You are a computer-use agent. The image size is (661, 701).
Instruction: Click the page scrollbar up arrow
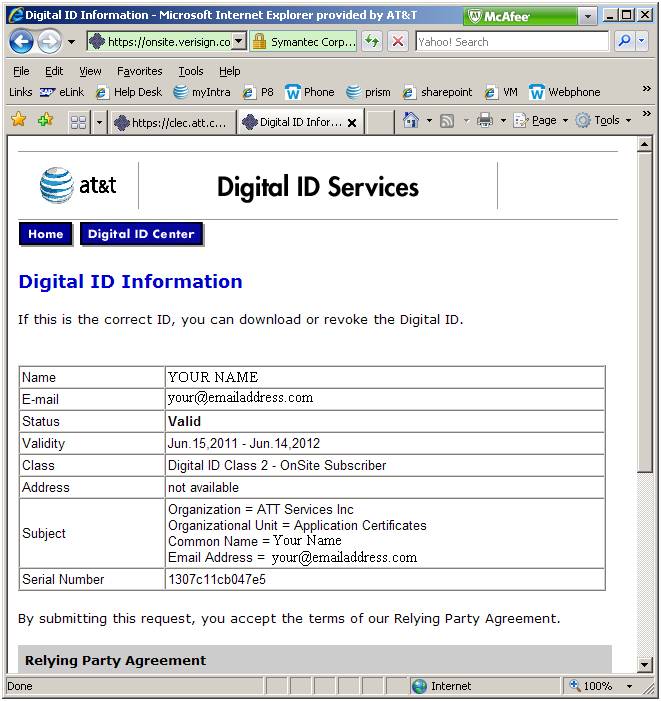coord(644,144)
